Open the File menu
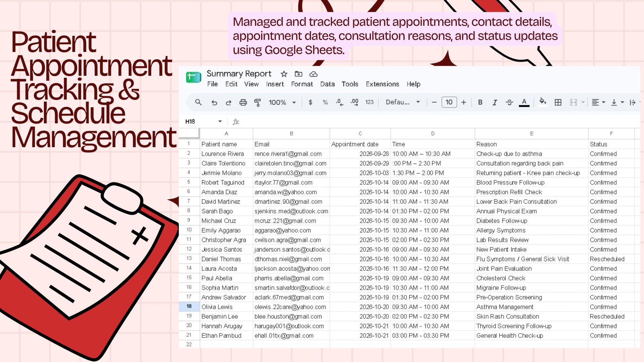 point(212,84)
